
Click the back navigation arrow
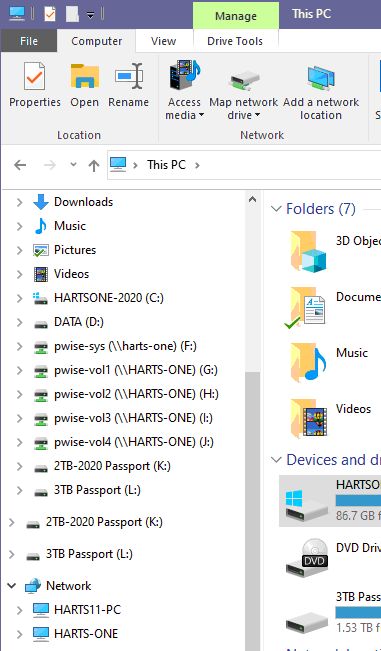[x=20, y=165]
